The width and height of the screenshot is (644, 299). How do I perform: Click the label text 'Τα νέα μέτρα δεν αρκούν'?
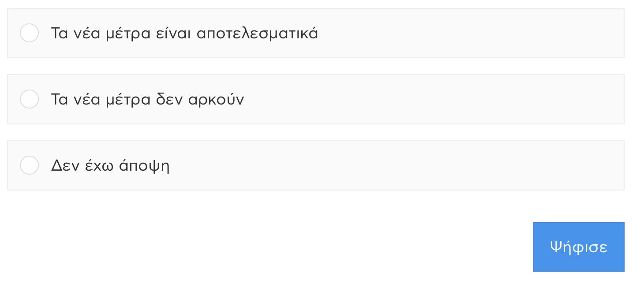pos(147,100)
